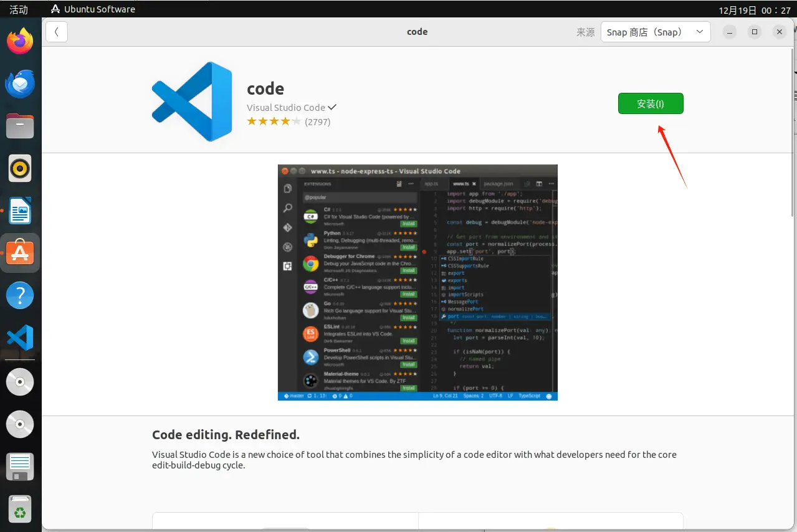
Task: Open the Ubuntu Software app menu in top bar
Action: 93,9
